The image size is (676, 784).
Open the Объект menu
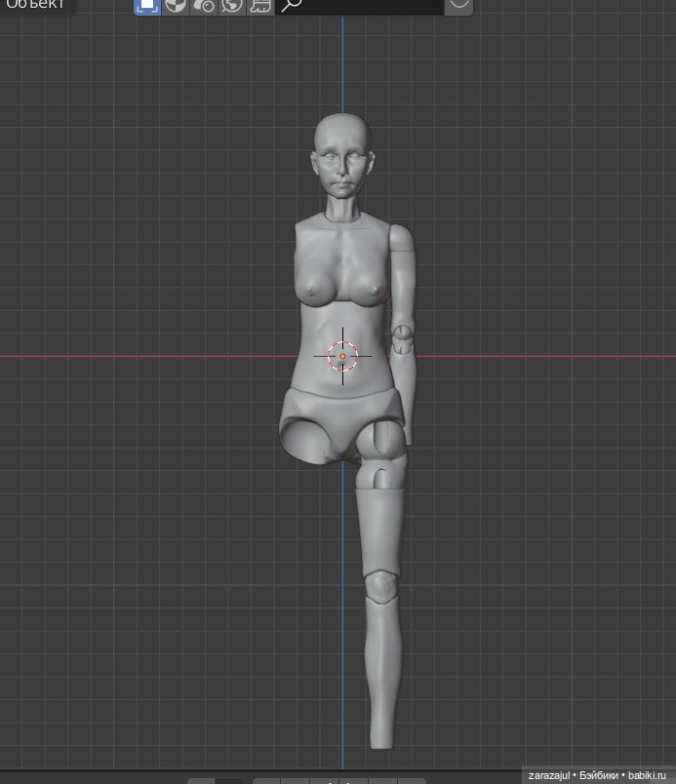[x=35, y=5]
